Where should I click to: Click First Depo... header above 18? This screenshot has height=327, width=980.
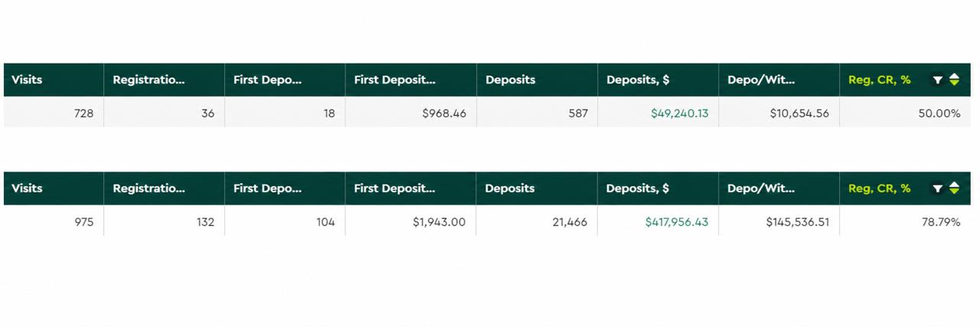click(x=268, y=80)
